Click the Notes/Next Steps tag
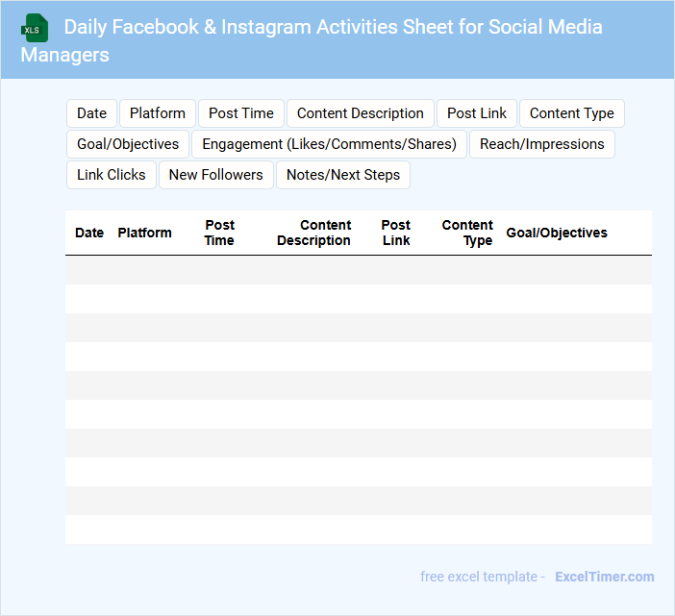Screen dimensions: 675x616 tap(343, 175)
